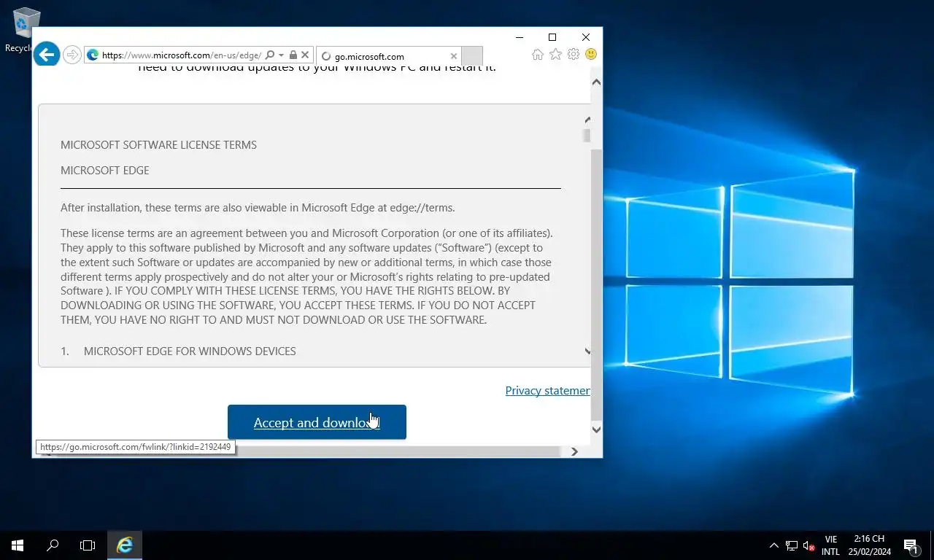This screenshot has height=560, width=934.
Task: Open the VIE INTL input language indicator
Action: (830, 545)
